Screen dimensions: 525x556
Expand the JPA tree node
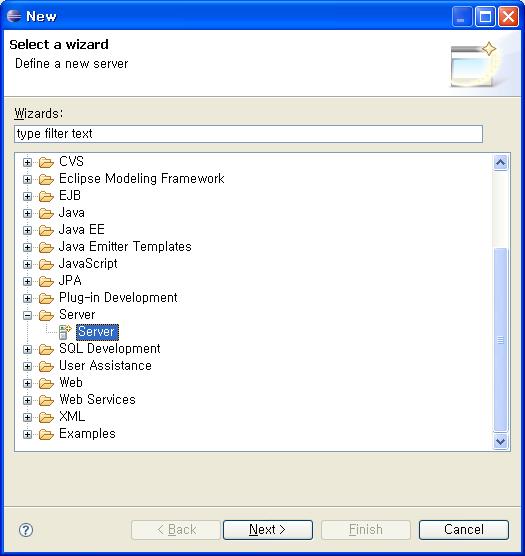point(27,282)
